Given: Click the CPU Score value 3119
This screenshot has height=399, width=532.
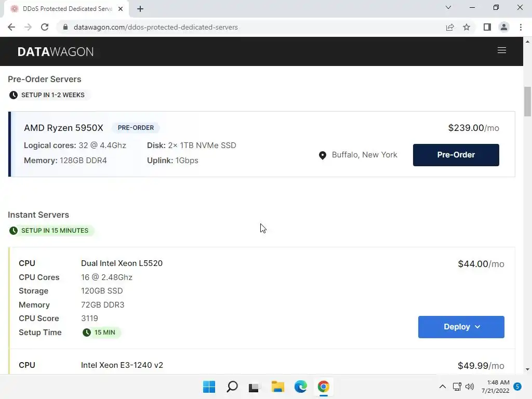Looking at the screenshot, I should [x=89, y=318].
